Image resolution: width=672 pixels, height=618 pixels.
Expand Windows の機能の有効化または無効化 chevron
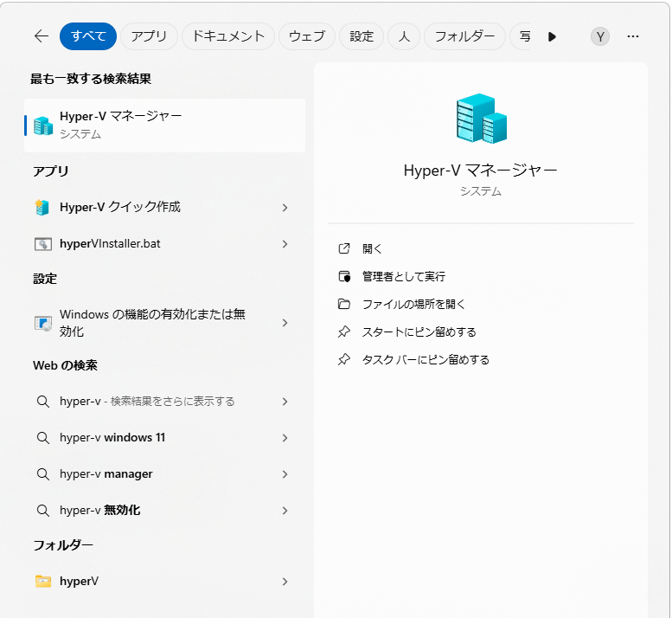(285, 323)
